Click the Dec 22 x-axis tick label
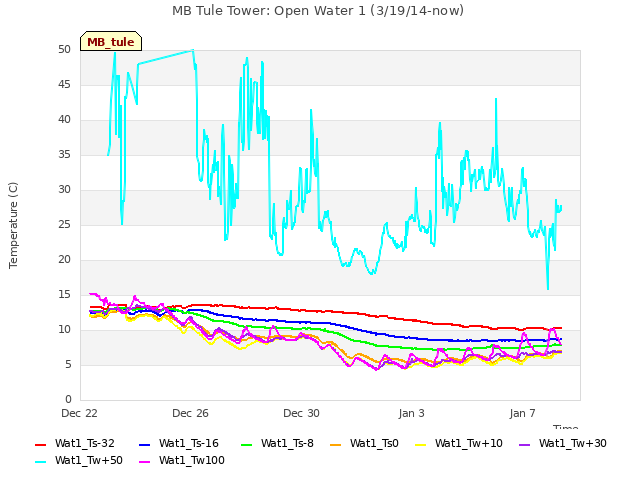 click(x=79, y=413)
